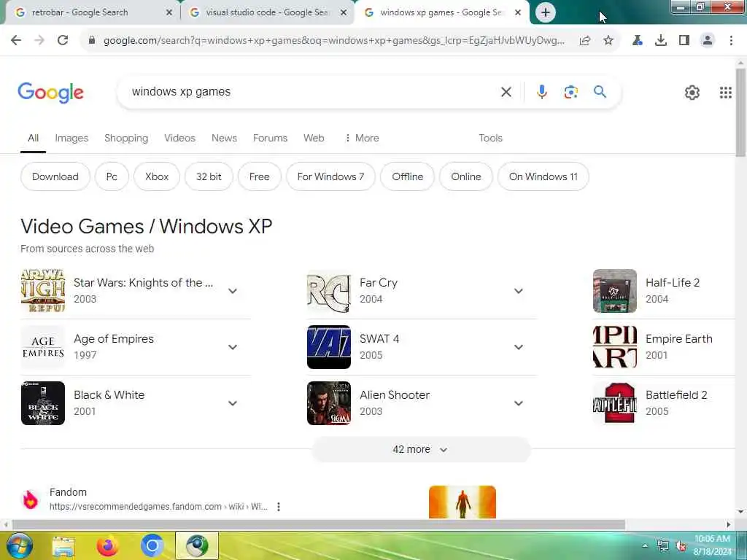Viewport: 747px width, 560px height.
Task: Click the network tray icon
Action: pyautogui.click(x=662, y=546)
